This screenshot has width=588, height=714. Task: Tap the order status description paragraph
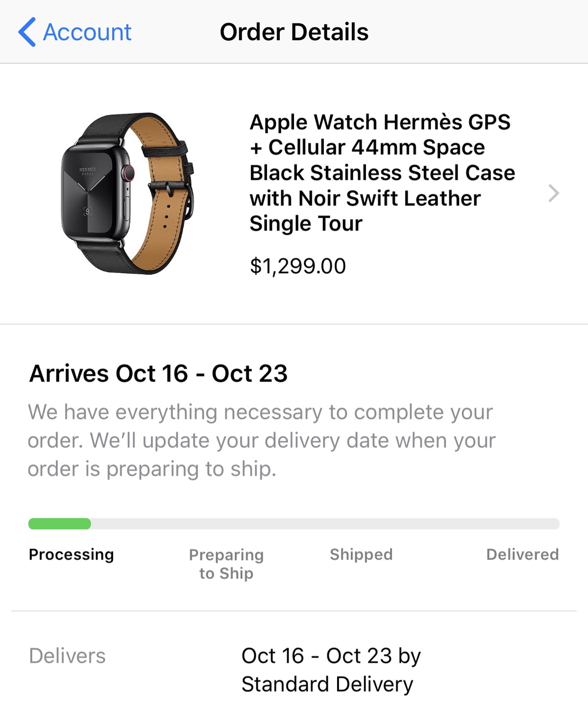[261, 440]
